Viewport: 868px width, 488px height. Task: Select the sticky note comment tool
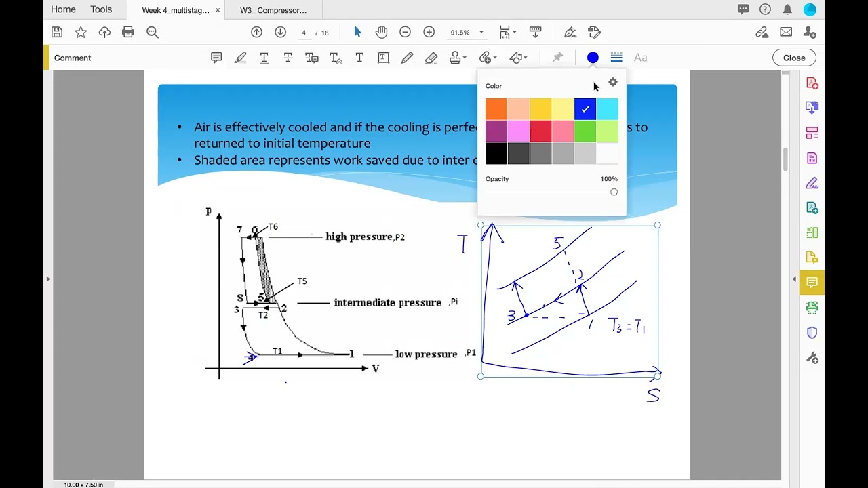click(x=216, y=58)
